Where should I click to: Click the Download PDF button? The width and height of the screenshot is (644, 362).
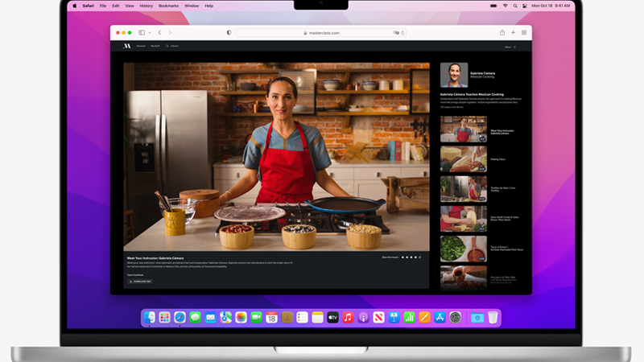point(140,282)
